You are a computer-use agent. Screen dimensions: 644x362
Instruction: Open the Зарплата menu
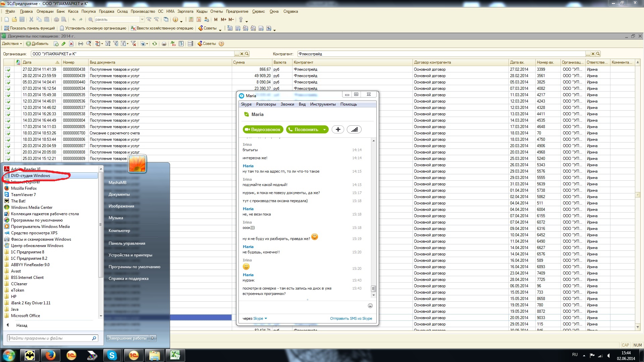click(185, 11)
